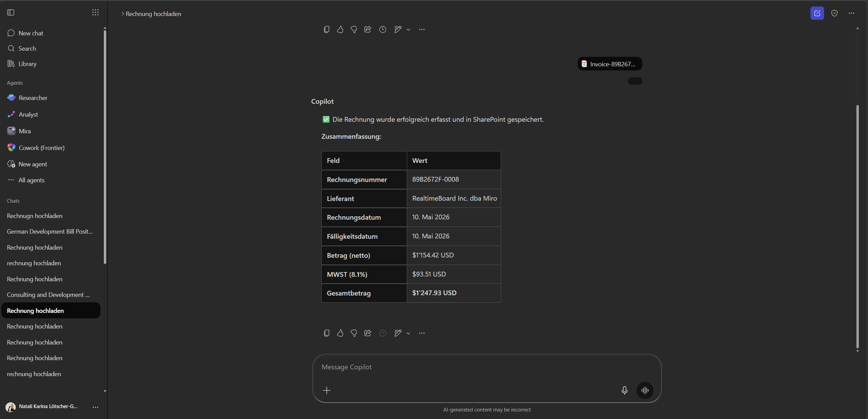Screen dimensions: 868x419
Task: Toggle the sidebar panel icon
Action: coord(11,12)
